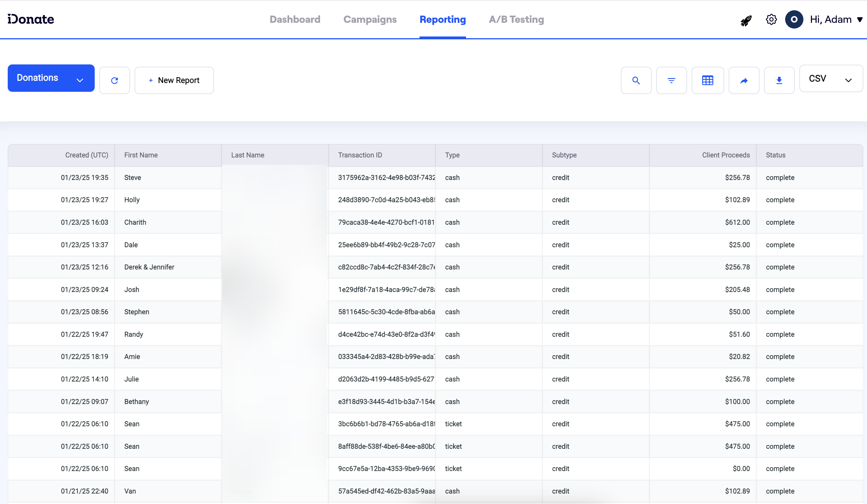This screenshot has width=867, height=504.
Task: Open the filter lines icon
Action: pos(671,80)
